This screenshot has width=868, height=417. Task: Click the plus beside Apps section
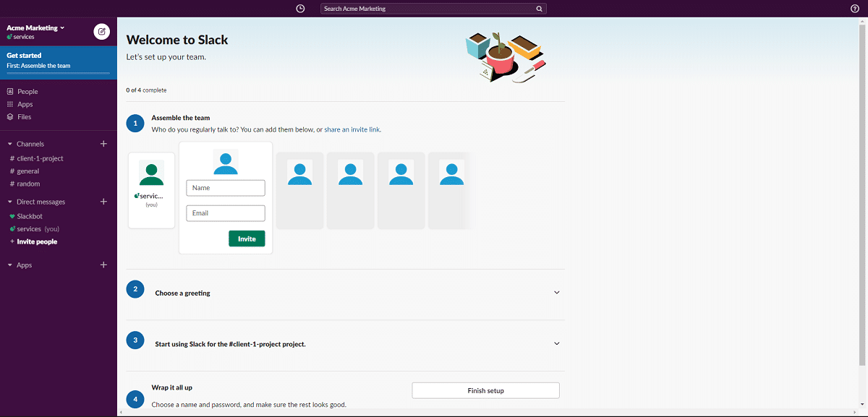[103, 265]
